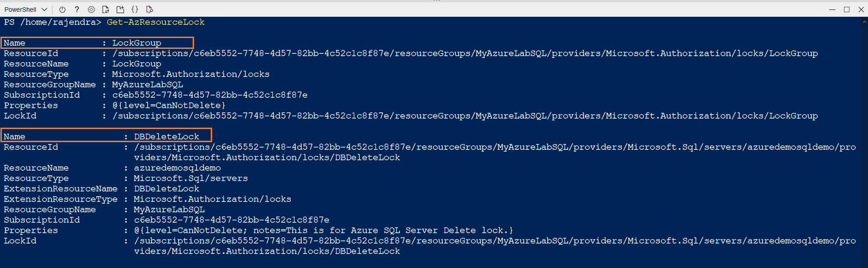
Task: Expand the PowerShell shell type dropdown
Action: pyautogui.click(x=44, y=10)
